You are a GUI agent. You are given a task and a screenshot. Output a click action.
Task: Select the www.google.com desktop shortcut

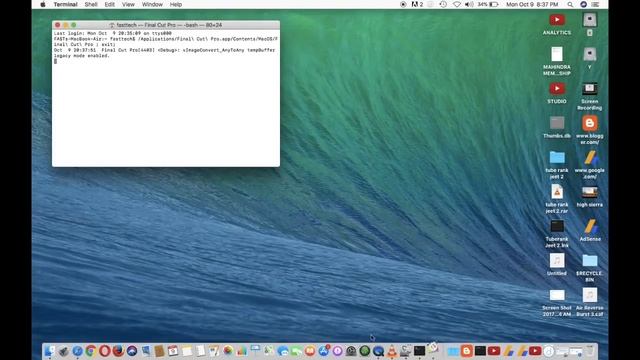[x=589, y=165]
